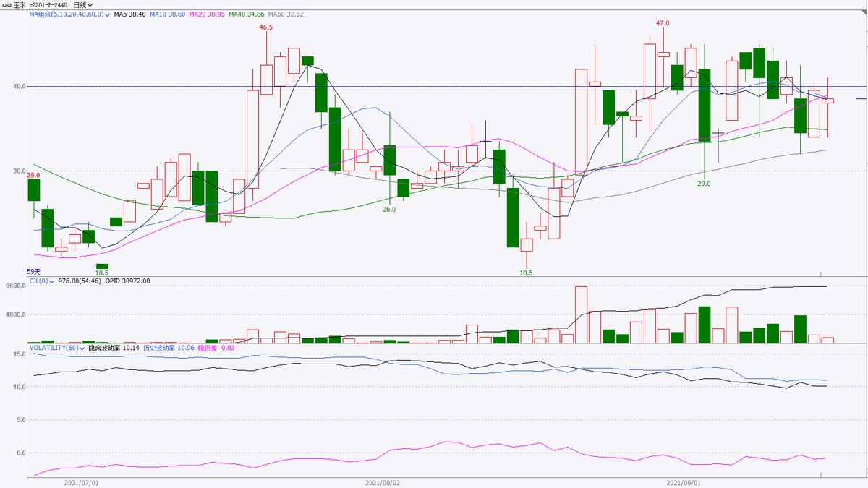The image size is (868, 488).
Task: Click the MA5 38.40 legend value
Action: (129, 14)
